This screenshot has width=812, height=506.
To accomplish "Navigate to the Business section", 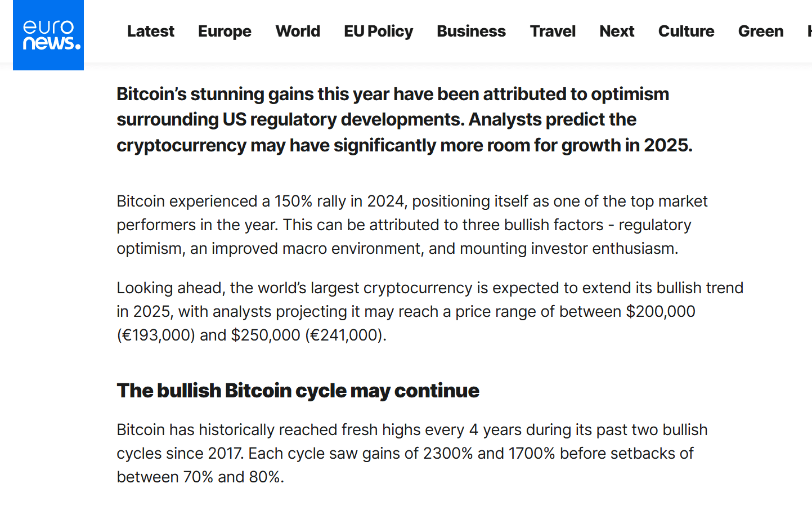I will (471, 31).
